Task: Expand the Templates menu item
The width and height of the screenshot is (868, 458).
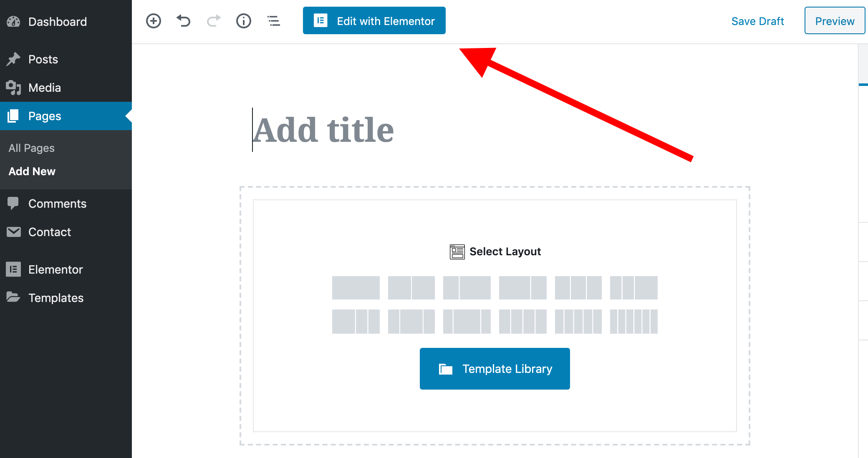Action: 56,297
